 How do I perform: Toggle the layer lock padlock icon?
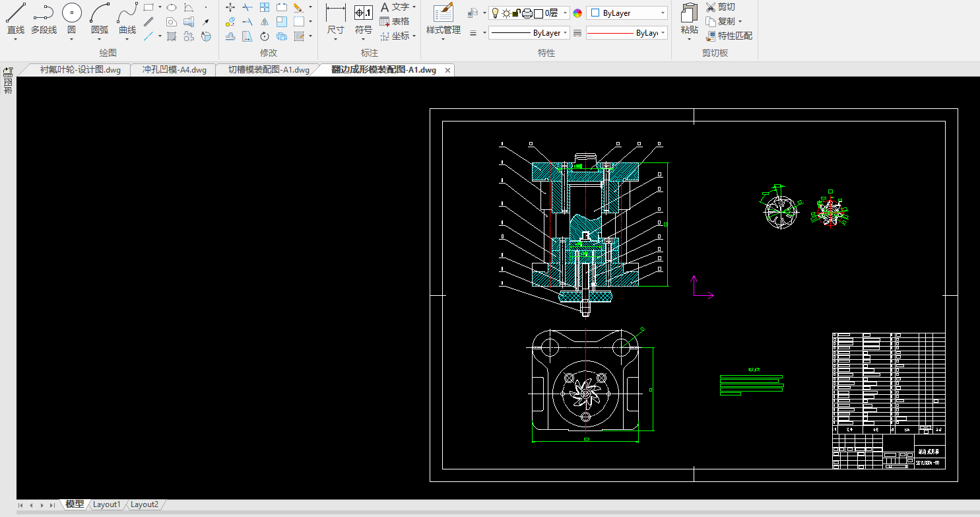(x=517, y=13)
